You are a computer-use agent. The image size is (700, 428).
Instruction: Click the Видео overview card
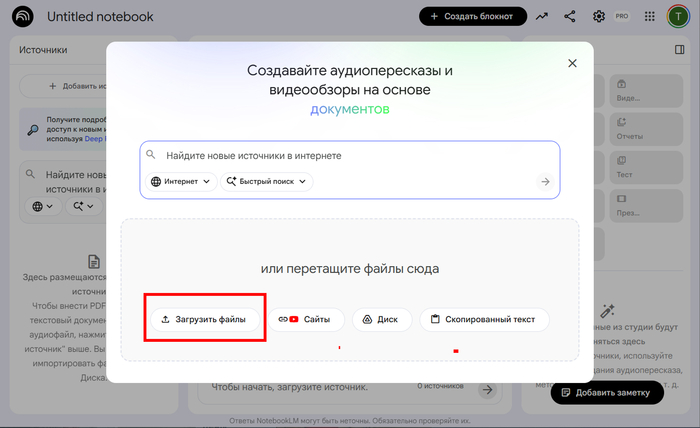(646, 91)
